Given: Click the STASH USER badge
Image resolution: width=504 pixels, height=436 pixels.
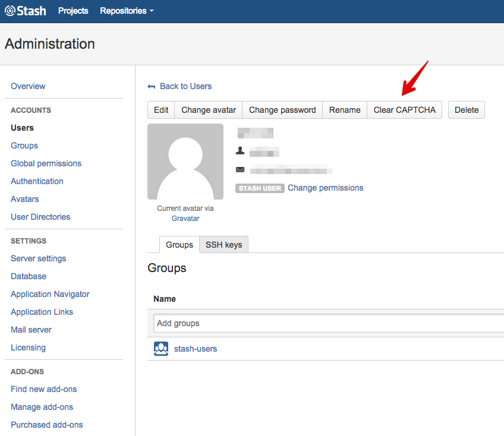Looking at the screenshot, I should (x=260, y=188).
